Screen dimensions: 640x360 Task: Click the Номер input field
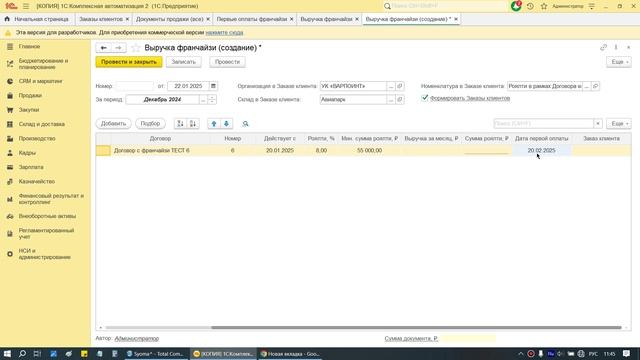coord(135,86)
